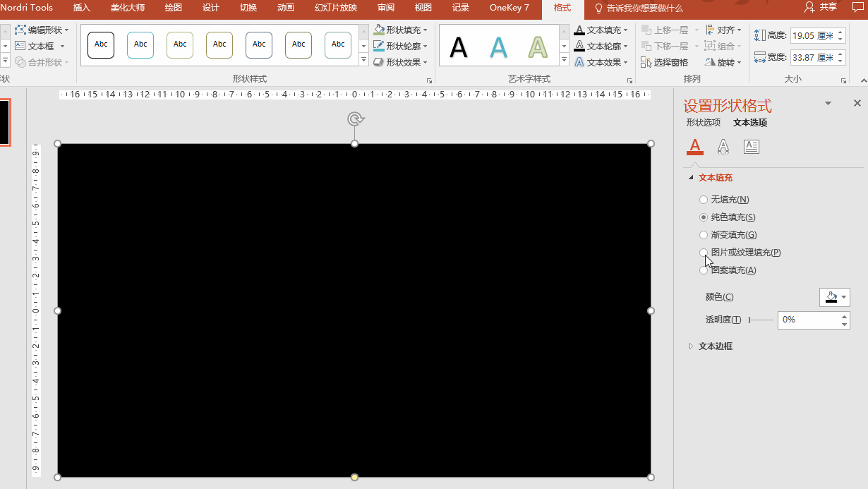The height and width of the screenshot is (489, 868).
Task: Click the 文本效果 button
Action: [x=600, y=63]
